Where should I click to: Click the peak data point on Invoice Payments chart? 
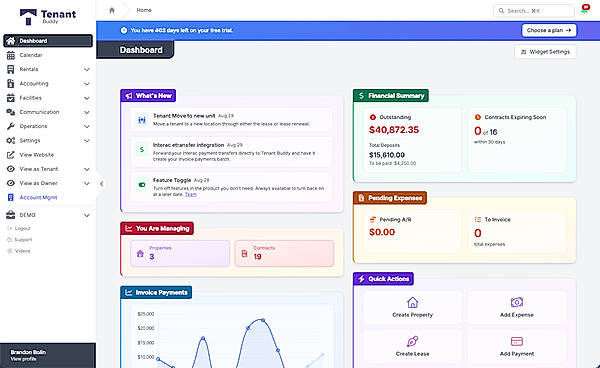[263, 320]
